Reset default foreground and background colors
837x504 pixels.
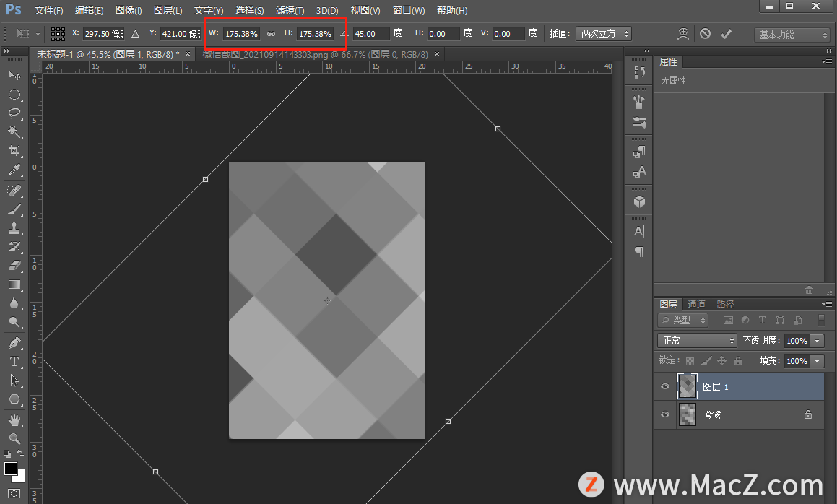(x=7, y=454)
